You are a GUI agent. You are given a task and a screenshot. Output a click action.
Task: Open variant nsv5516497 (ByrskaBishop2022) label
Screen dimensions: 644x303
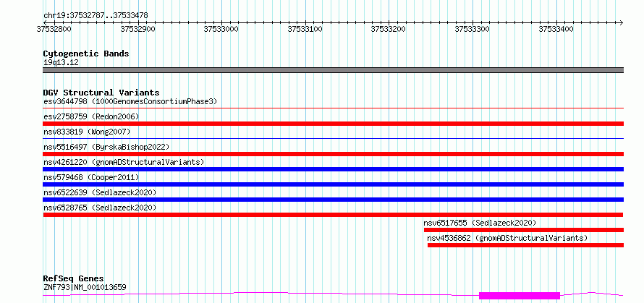(x=106, y=147)
